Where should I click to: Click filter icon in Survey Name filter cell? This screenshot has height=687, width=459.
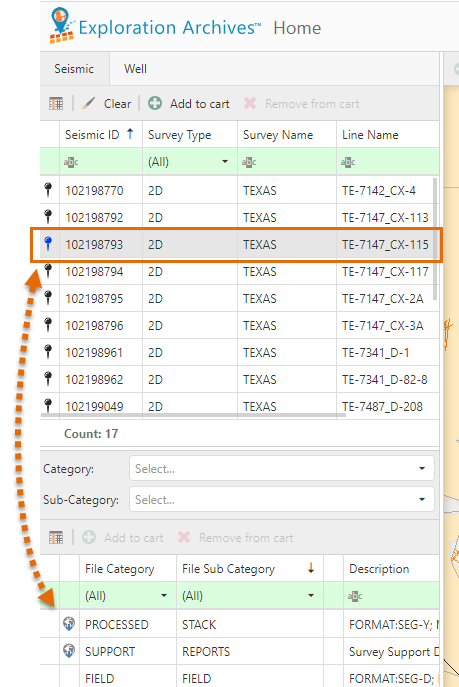pos(249,162)
